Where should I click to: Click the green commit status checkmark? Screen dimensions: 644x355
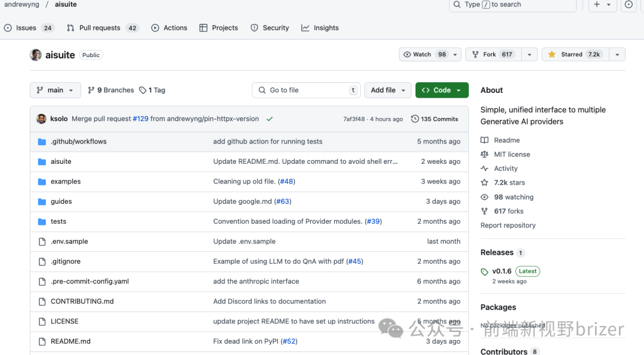[x=270, y=119]
